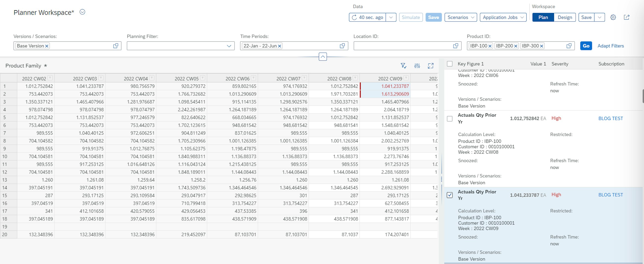Screen dimensions: 644x264
Task: Open Product Family table settings sliders icon
Action: pyautogui.click(x=417, y=66)
